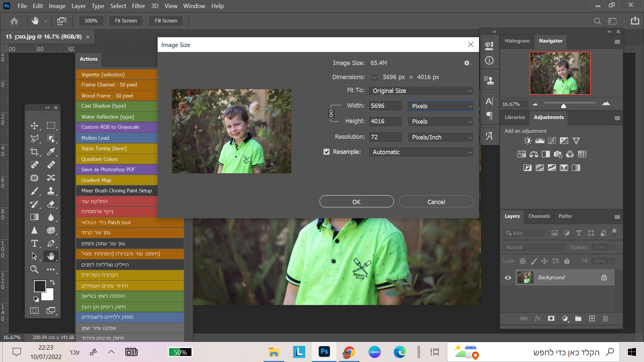Click the Move tool
Viewport: 644px width, 362px height.
tap(34, 126)
